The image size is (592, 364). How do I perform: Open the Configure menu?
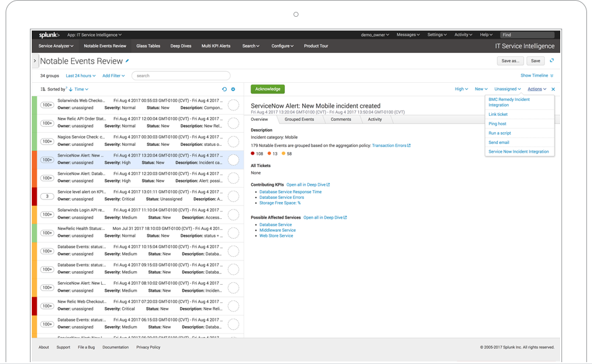point(282,46)
